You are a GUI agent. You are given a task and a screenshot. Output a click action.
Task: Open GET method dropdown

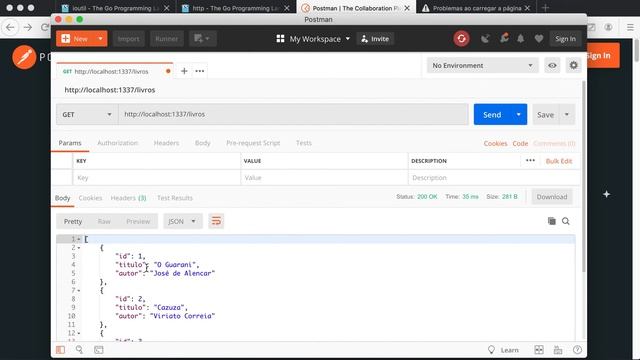coord(87,114)
